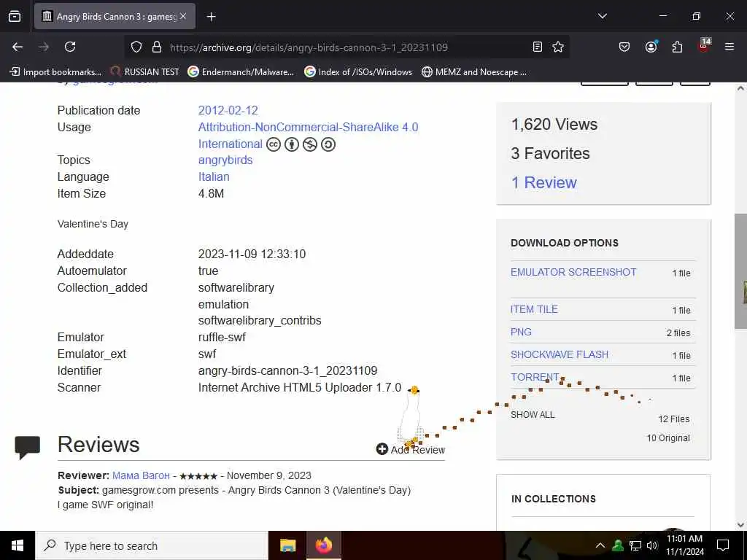Bookmark this page with the star icon

coord(558,47)
